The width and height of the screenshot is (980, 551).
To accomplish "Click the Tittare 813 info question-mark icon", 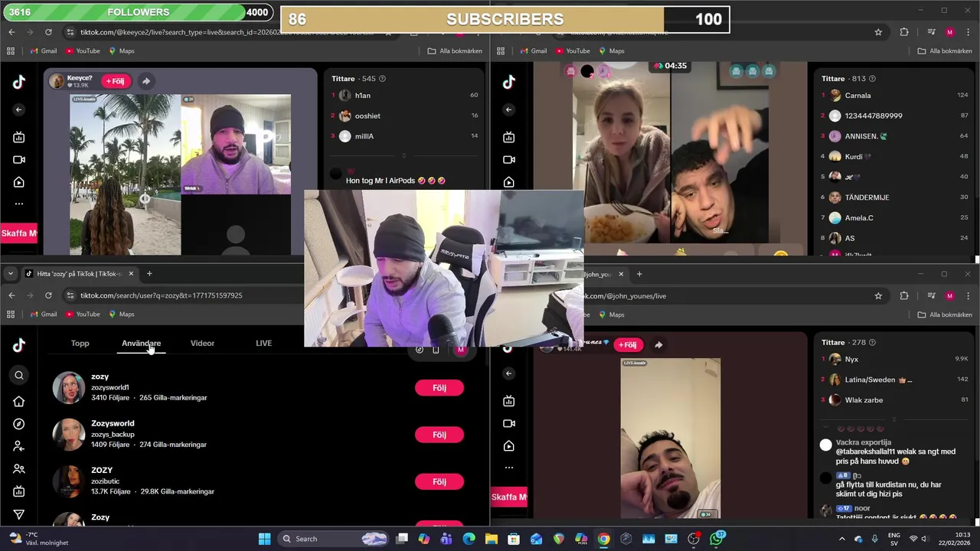I will 872,78.
